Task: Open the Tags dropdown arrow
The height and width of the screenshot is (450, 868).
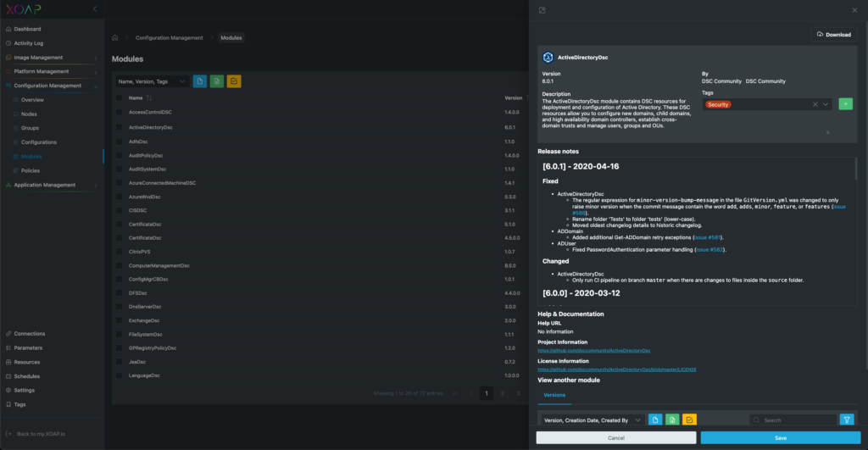Action: pos(826,104)
